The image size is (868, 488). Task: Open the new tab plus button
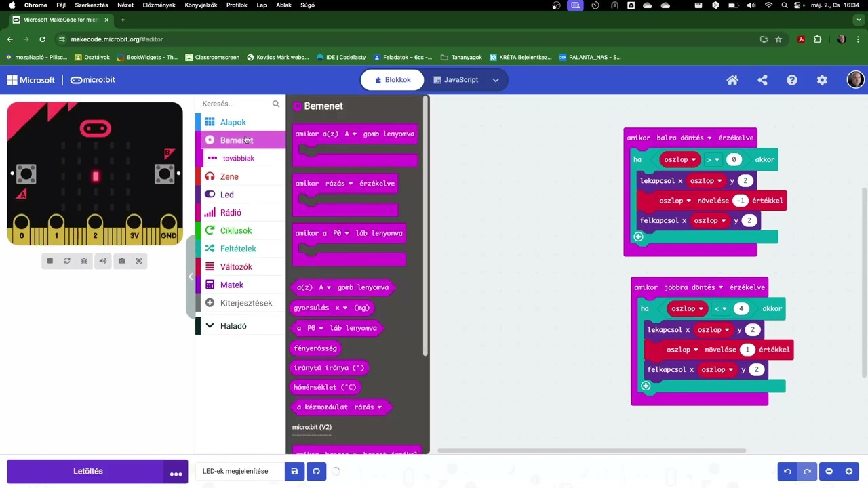123,20
